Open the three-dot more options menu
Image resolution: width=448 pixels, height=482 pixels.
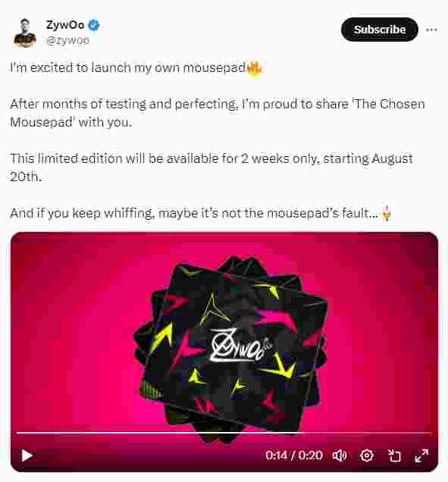tap(431, 30)
